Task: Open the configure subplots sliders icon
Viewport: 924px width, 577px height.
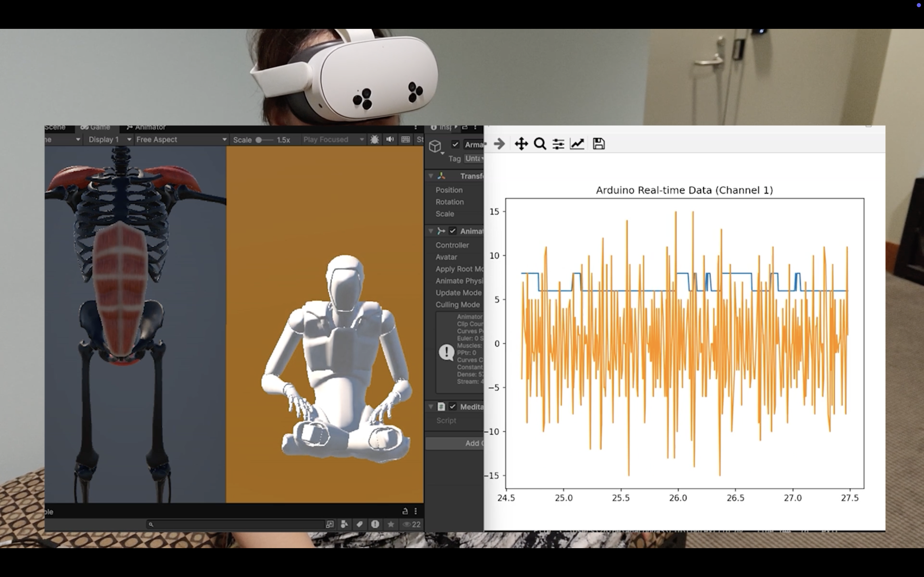Action: [558, 144]
